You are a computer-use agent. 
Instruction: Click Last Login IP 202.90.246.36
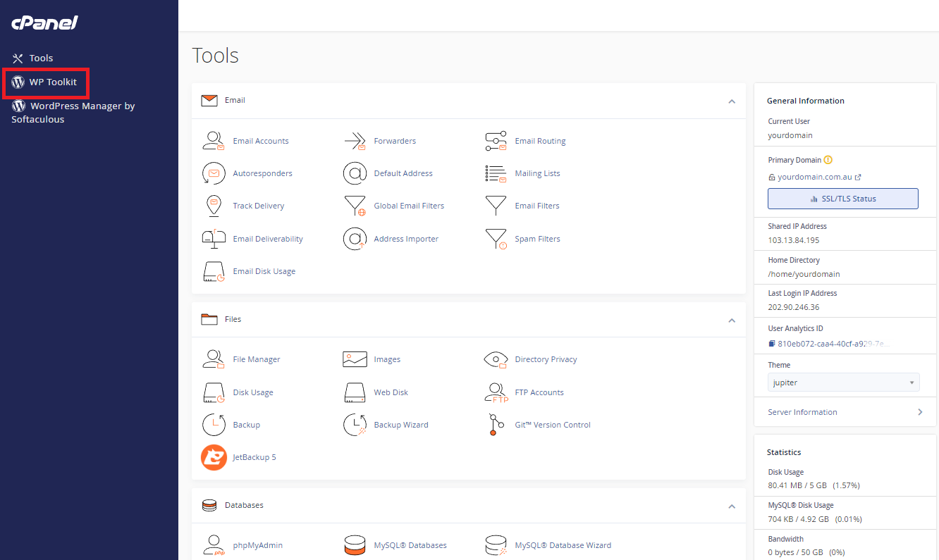point(794,307)
